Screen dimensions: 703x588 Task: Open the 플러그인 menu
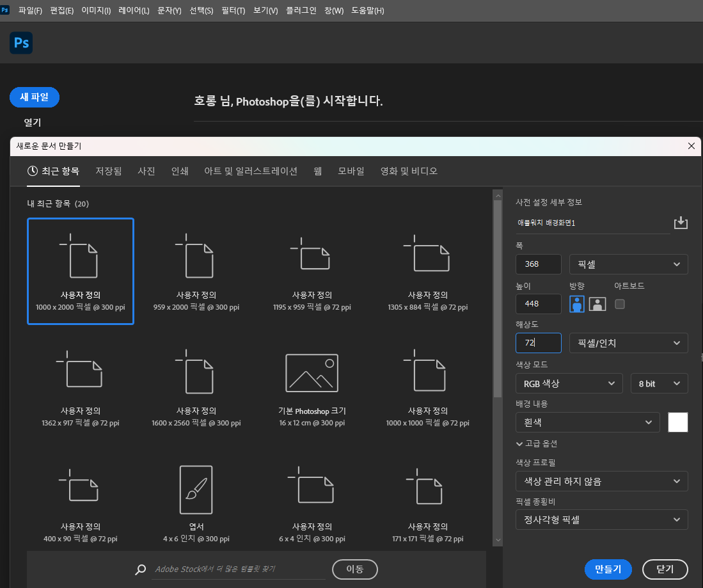[301, 10]
